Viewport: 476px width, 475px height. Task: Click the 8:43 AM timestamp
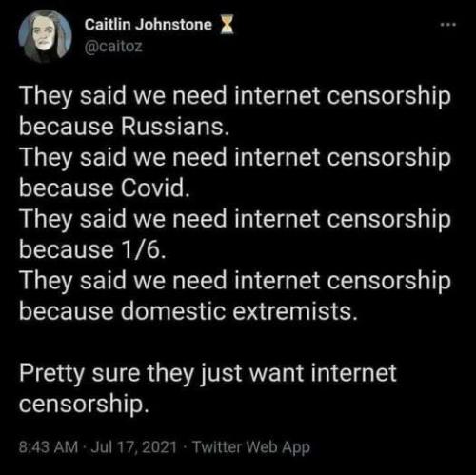click(x=49, y=447)
